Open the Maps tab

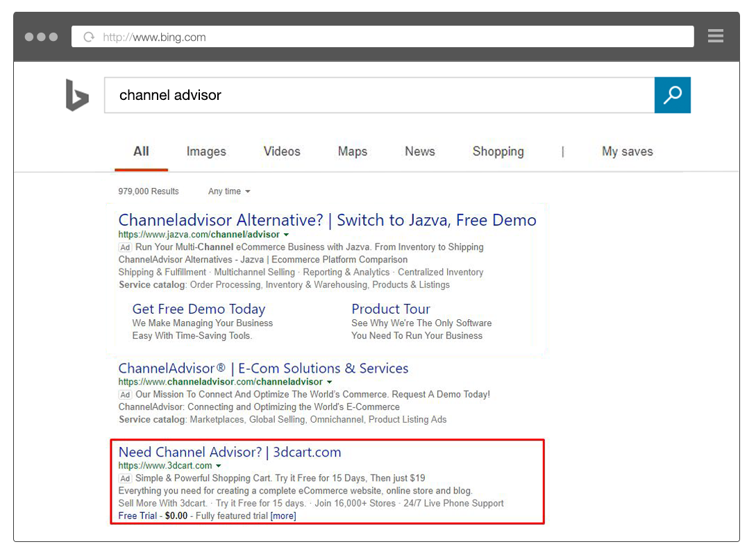pos(353,152)
